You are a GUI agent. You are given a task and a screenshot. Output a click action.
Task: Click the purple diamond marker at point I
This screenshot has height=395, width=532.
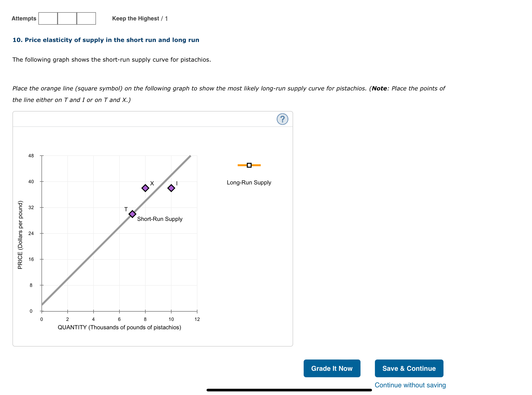click(171, 188)
